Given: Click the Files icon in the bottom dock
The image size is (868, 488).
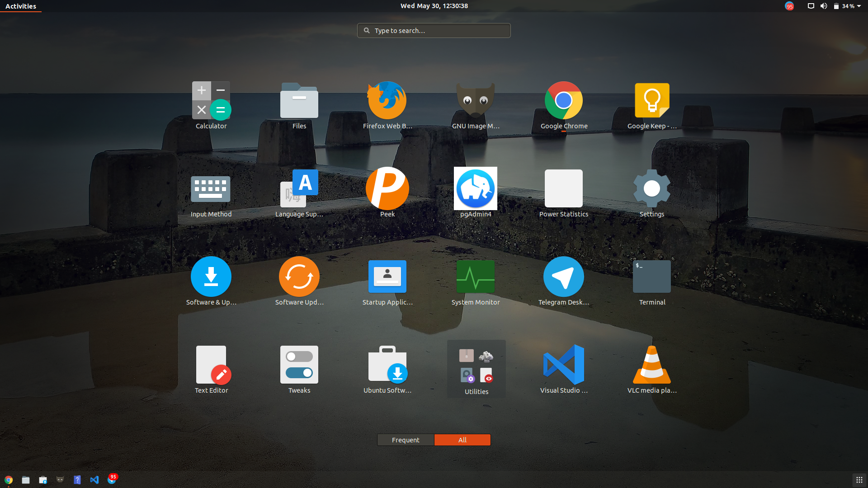Looking at the screenshot, I should tap(26, 480).
